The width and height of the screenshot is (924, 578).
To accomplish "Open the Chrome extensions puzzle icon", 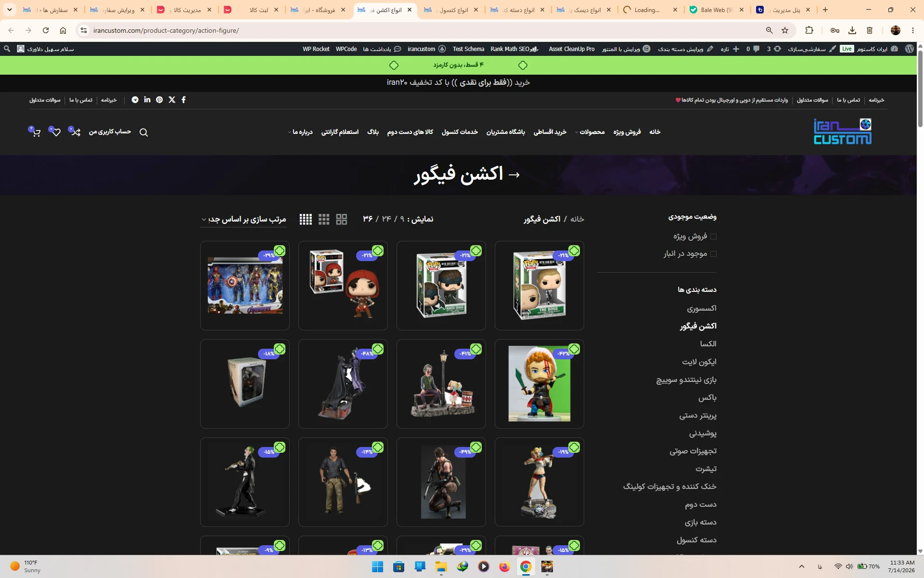I will [809, 30].
